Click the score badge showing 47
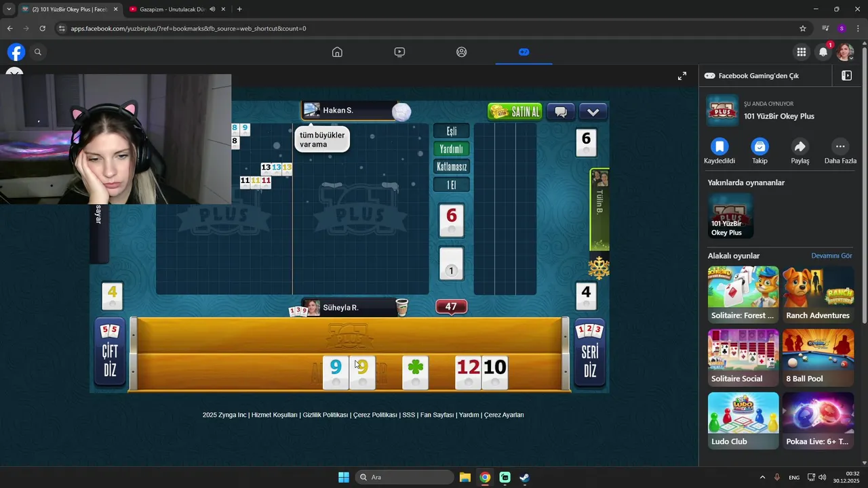The width and height of the screenshot is (868, 488). pyautogui.click(x=452, y=307)
